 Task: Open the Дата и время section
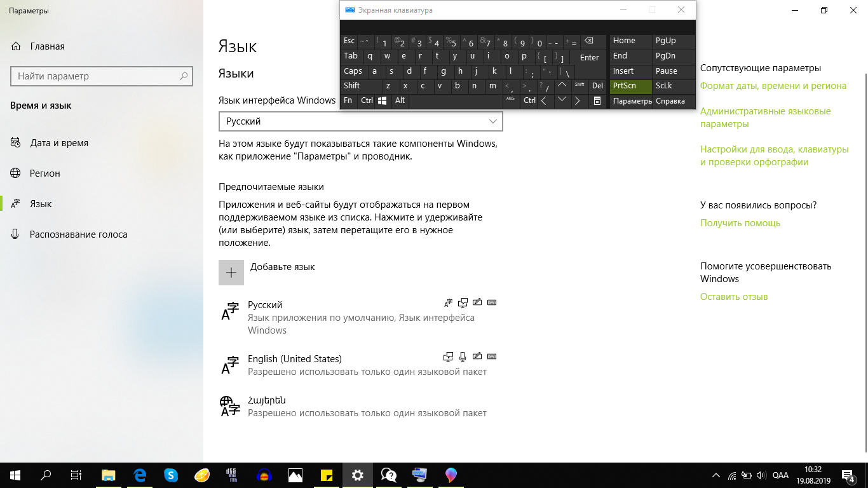102,143
